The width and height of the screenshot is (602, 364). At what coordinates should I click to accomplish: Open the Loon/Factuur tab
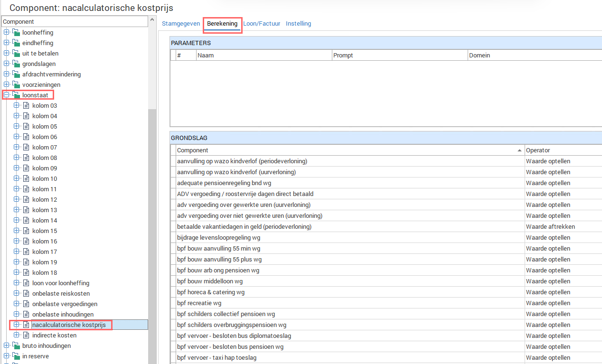coord(262,24)
